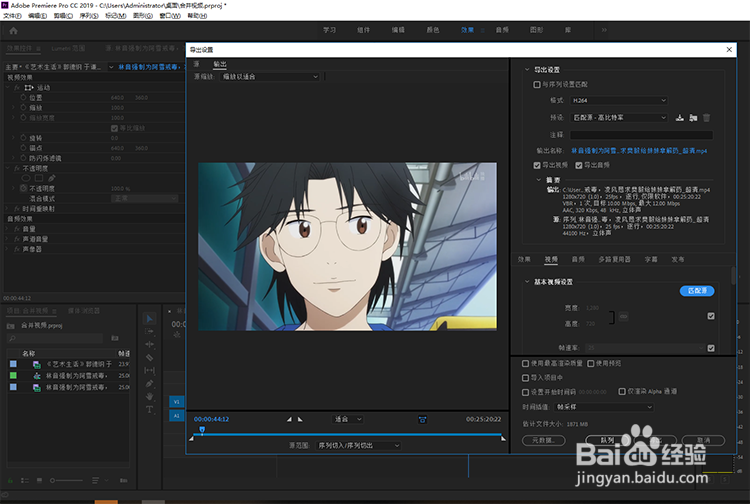The height and width of the screenshot is (504, 750).
Task: Open the 效果 export settings tab
Action: 524,259
